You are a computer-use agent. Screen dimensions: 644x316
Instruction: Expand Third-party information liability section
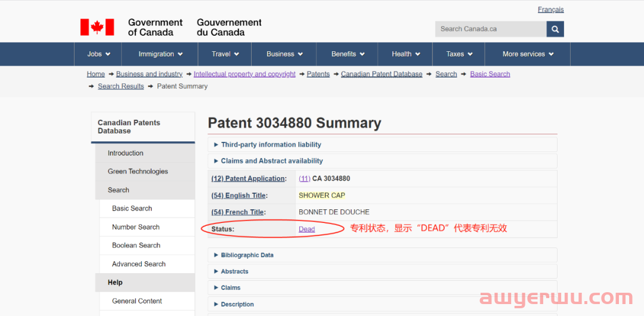382,145
